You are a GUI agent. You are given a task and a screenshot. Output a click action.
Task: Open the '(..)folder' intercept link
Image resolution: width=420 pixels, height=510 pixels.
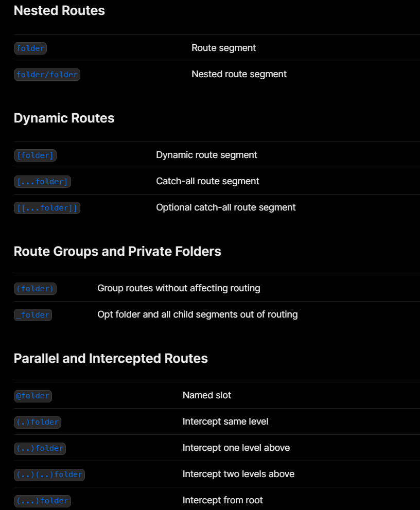[x=40, y=449]
